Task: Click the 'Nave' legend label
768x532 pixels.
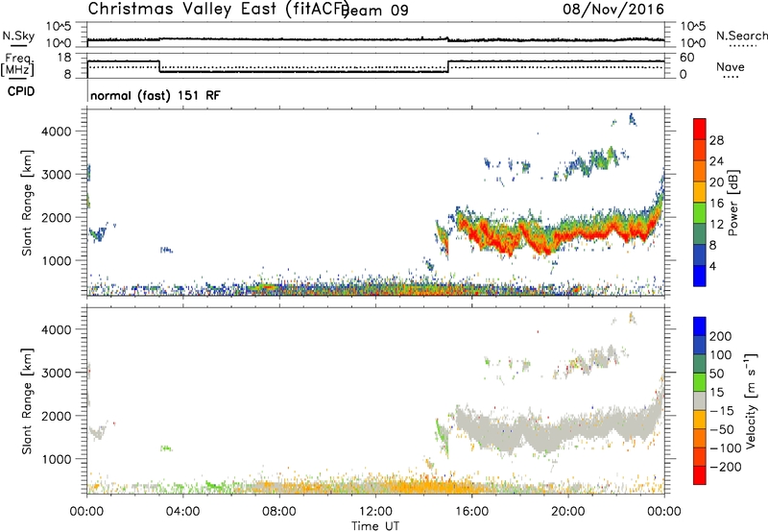Action: 731,66
